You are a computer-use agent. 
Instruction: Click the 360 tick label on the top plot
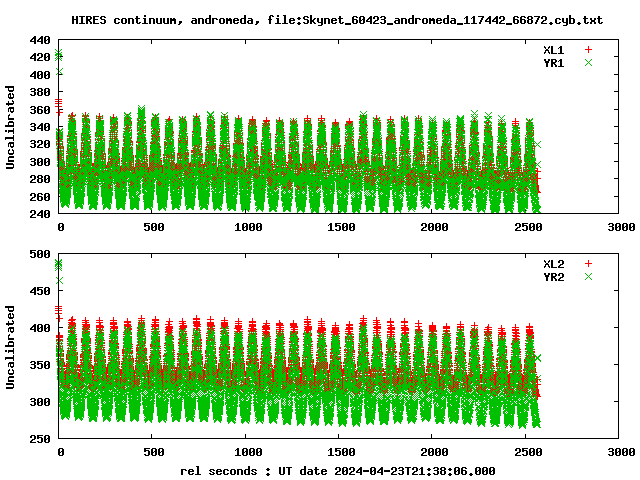click(40, 110)
